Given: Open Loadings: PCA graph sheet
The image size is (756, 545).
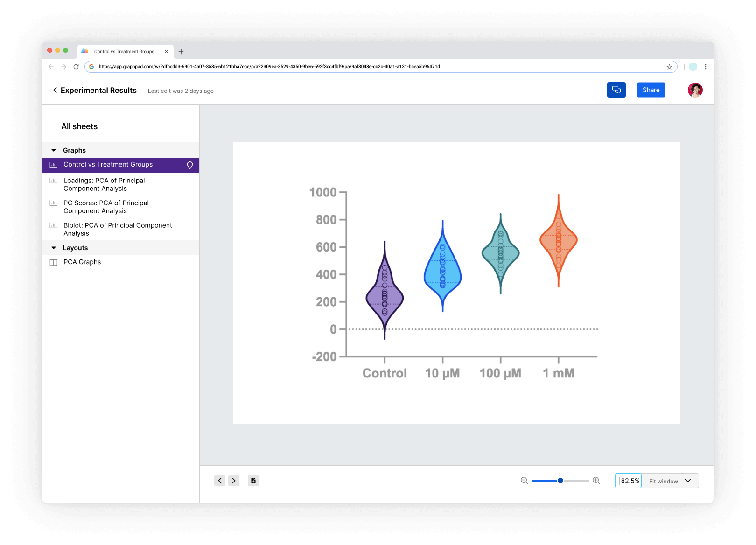Looking at the screenshot, I should click(104, 184).
